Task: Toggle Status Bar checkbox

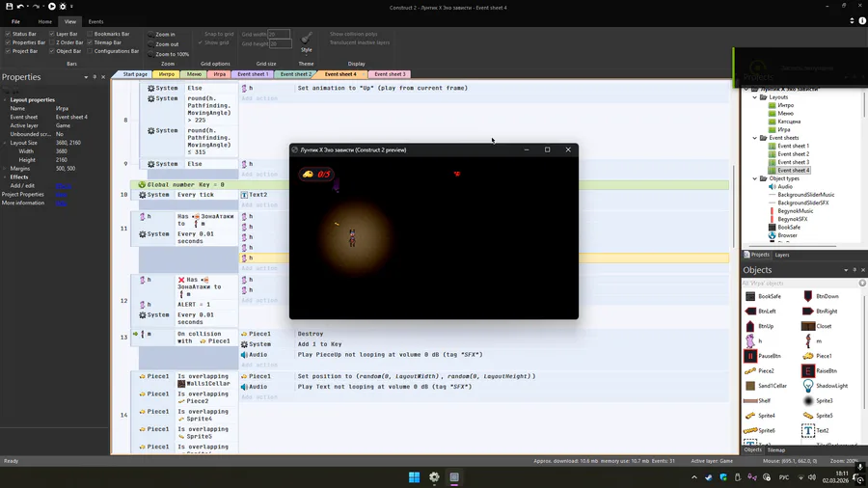Action: tap(8, 34)
